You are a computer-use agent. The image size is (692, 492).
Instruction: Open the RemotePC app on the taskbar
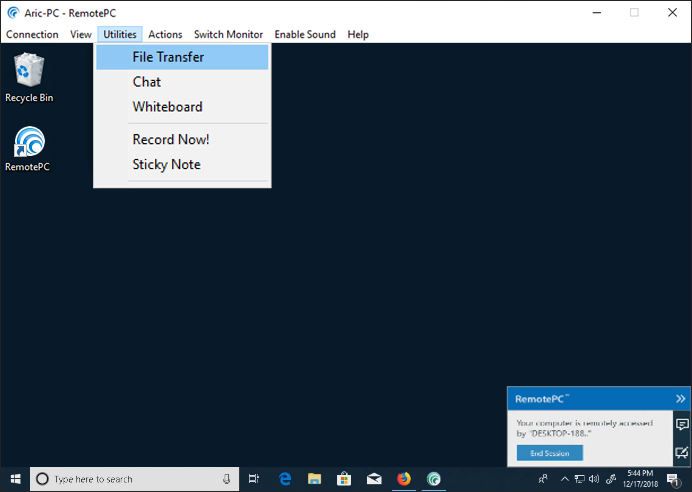pos(433,479)
